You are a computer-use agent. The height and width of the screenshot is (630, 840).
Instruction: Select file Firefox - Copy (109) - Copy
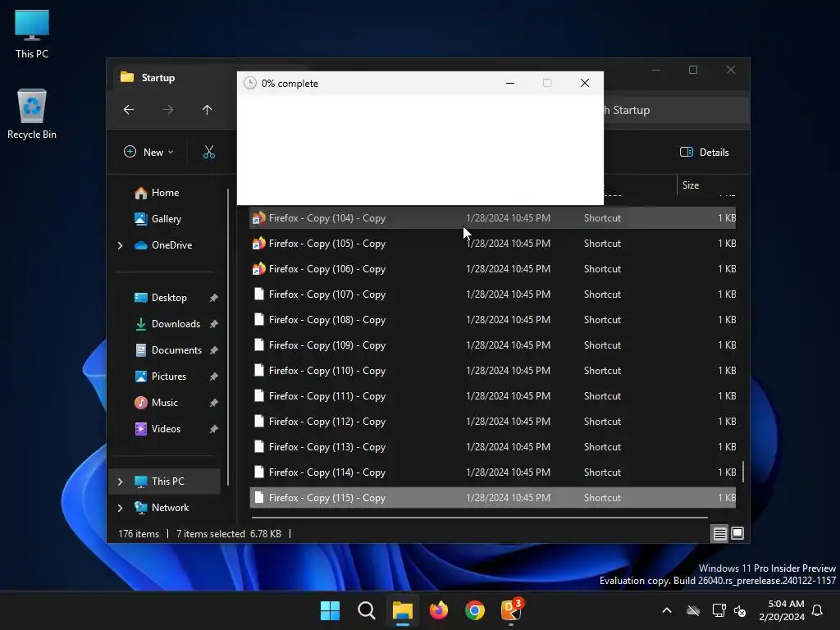(492, 345)
